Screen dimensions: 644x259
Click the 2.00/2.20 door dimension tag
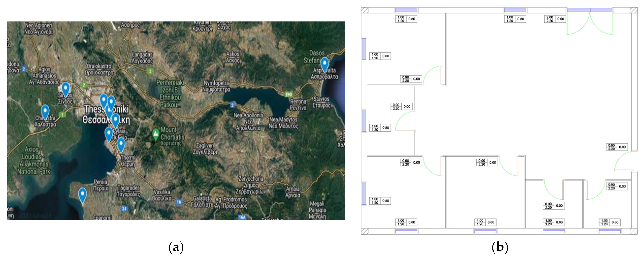tap(555, 19)
